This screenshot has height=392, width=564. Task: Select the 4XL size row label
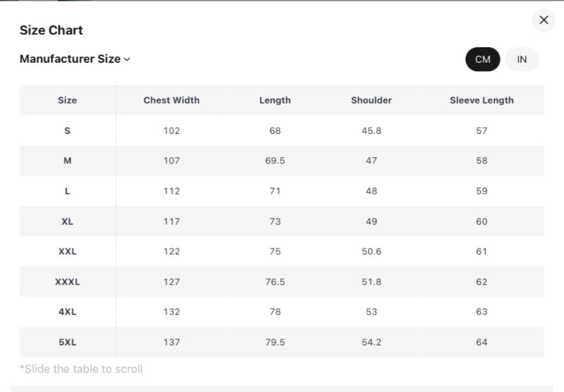pos(68,312)
